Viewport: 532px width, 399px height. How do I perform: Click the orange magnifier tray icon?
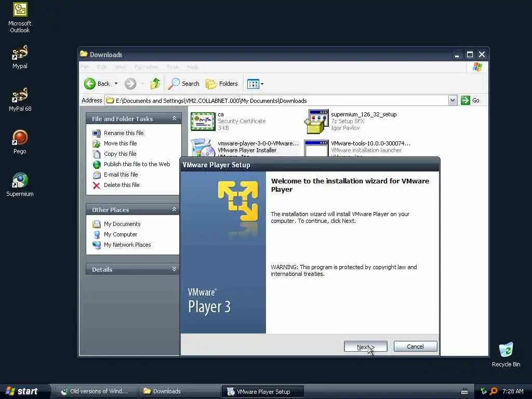(x=494, y=391)
